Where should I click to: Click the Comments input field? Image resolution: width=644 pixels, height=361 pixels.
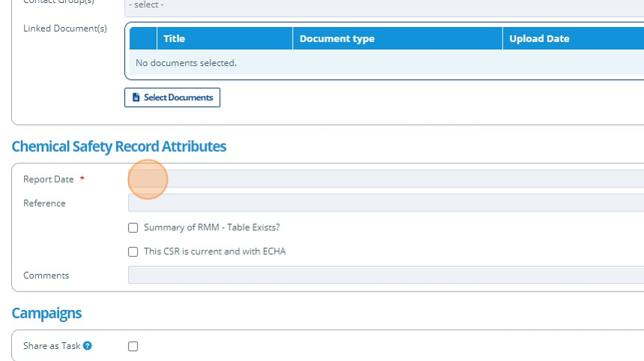pyautogui.click(x=386, y=275)
